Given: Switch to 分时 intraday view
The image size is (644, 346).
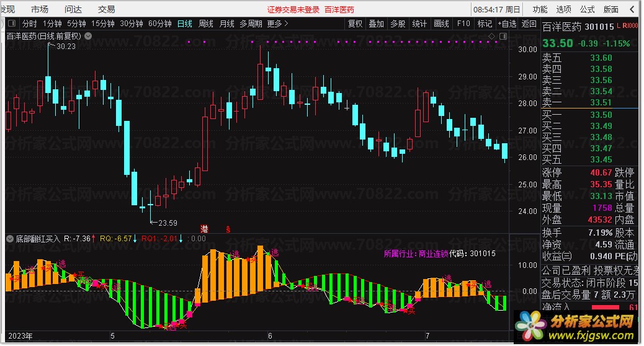Looking at the screenshot, I should coord(30,24).
